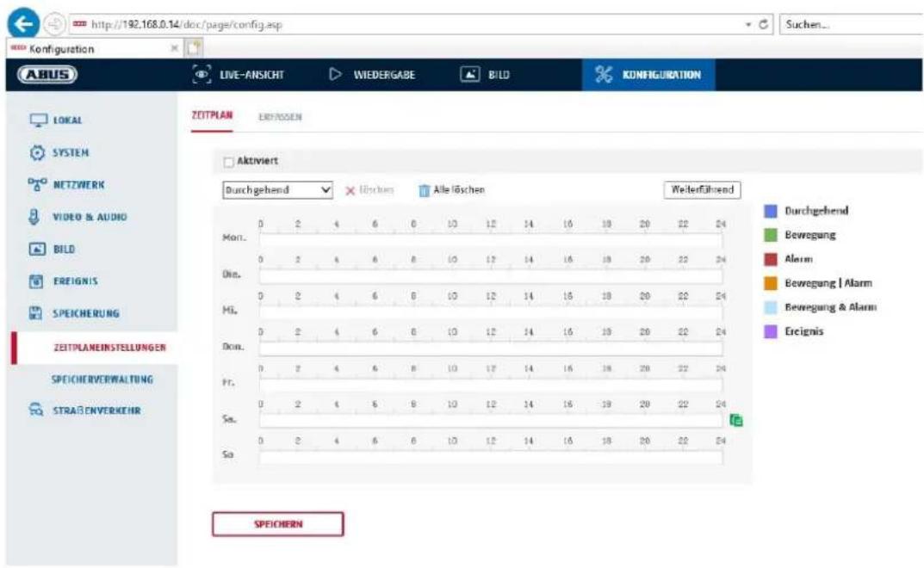This screenshot has width=924, height=568.
Task: Select Speicherverwaltung in sidebar
Action: 102,380
